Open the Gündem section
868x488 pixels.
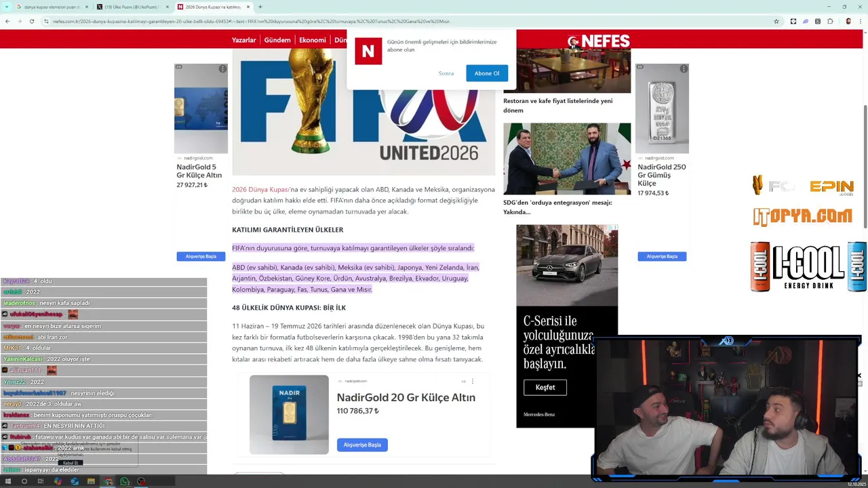[x=277, y=40]
